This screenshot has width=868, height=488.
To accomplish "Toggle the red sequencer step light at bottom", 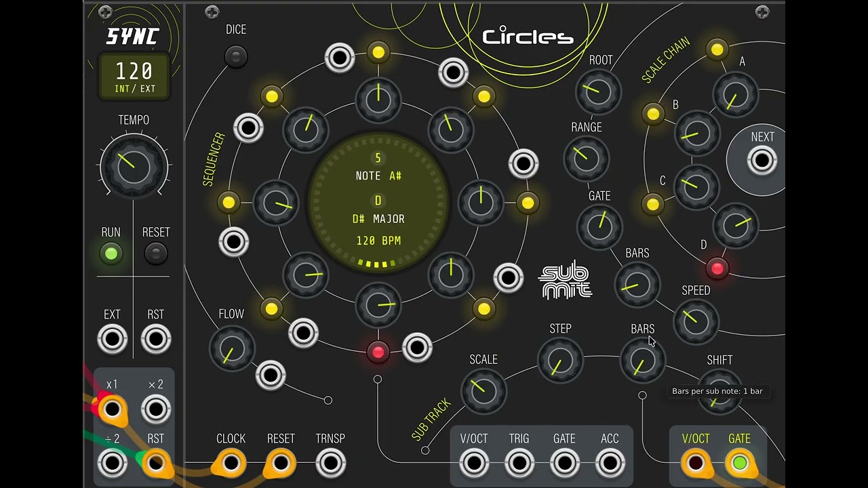I will (x=378, y=351).
